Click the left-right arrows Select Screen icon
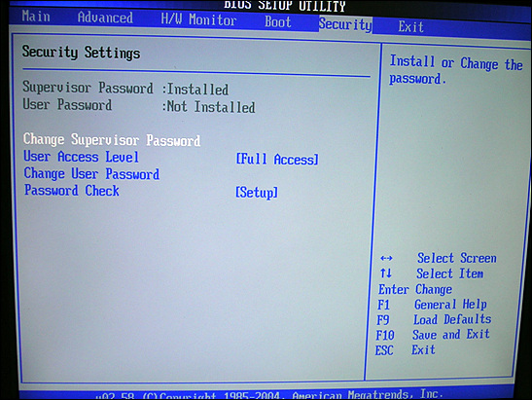Screen dimensions: 532x400 pyautogui.click(x=386, y=259)
